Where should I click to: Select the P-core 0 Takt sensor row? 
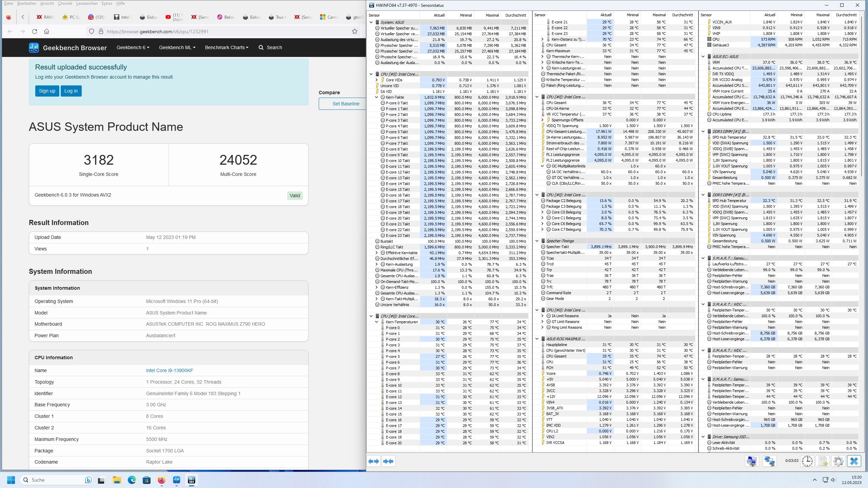pyautogui.click(x=448, y=103)
